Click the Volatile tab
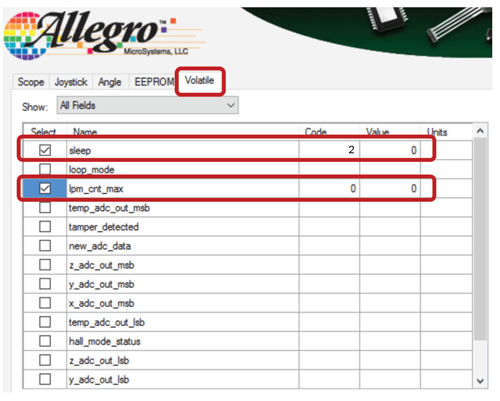The width and height of the screenshot is (500, 401). coord(200,81)
